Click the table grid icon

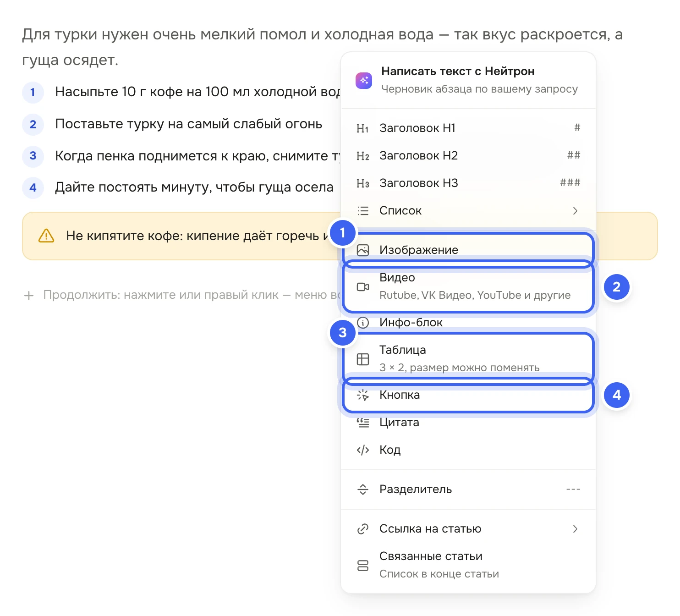point(363,359)
